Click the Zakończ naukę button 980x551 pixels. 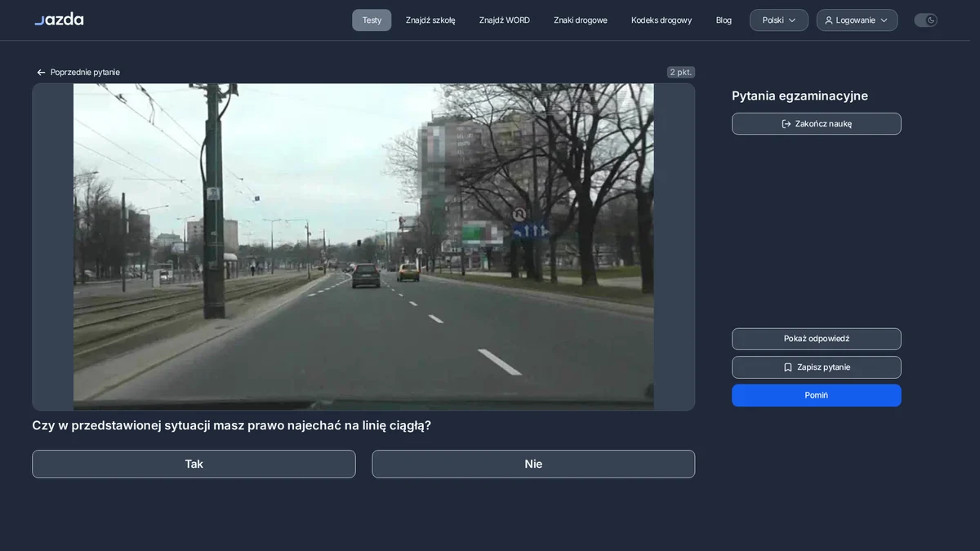817,124
